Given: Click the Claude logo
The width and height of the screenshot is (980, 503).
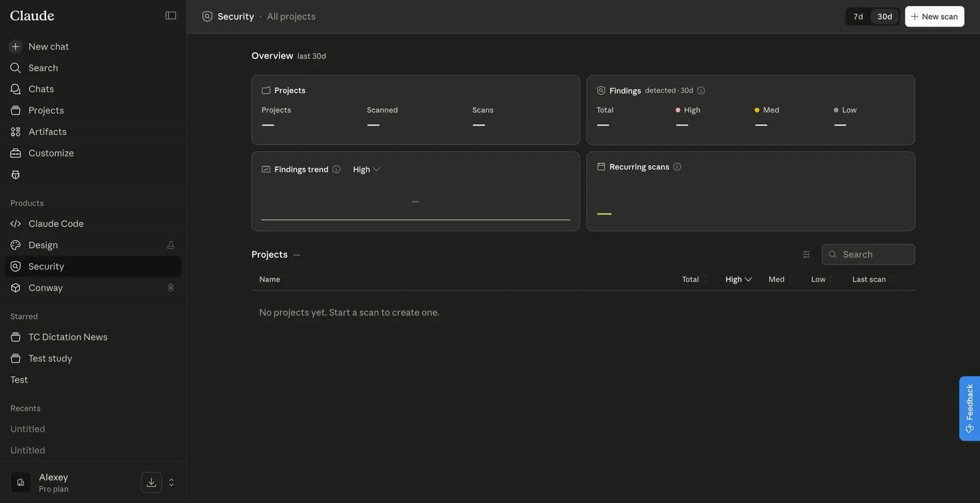Looking at the screenshot, I should [x=32, y=16].
